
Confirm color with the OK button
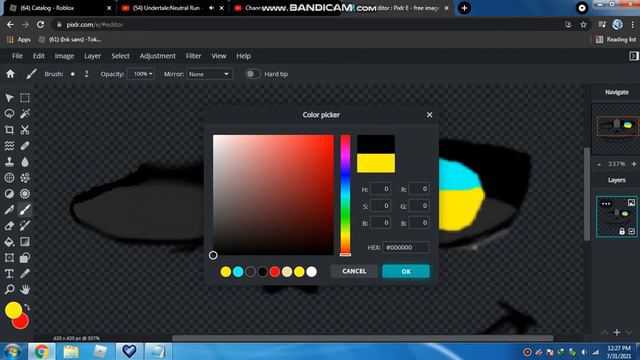click(406, 271)
